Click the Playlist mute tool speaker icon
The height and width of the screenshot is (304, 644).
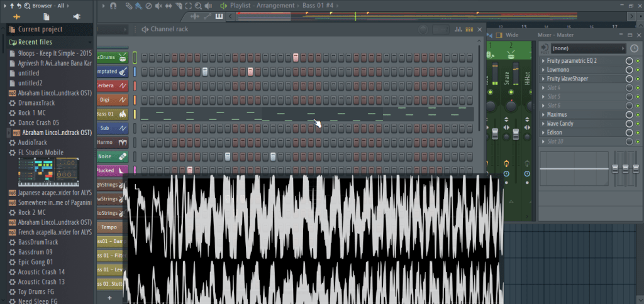(x=158, y=6)
